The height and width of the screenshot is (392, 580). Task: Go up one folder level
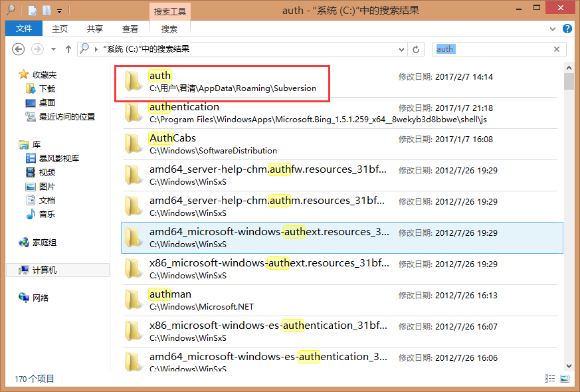68,49
